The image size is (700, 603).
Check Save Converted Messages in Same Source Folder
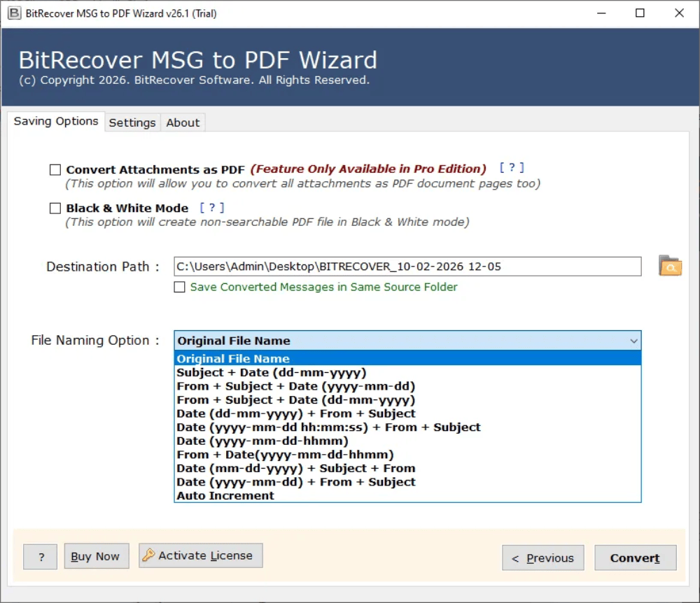point(180,287)
